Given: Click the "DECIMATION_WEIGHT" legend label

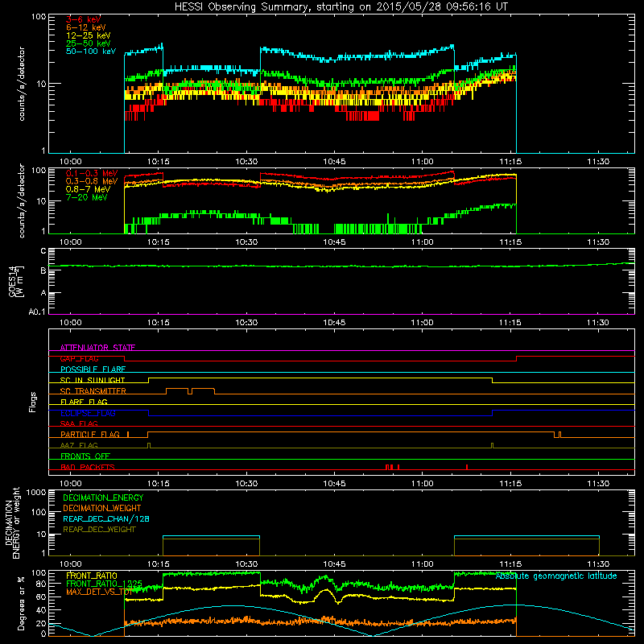Looking at the screenshot, I should [x=102, y=508].
